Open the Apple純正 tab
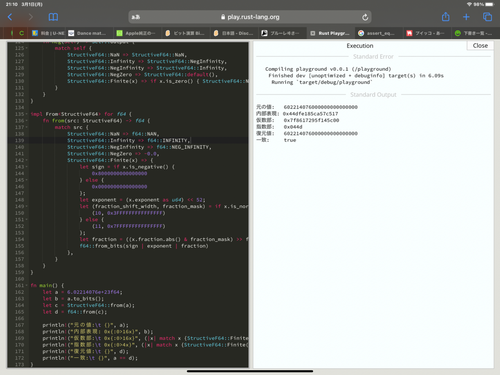This screenshot has height=375, width=500. tap(137, 33)
